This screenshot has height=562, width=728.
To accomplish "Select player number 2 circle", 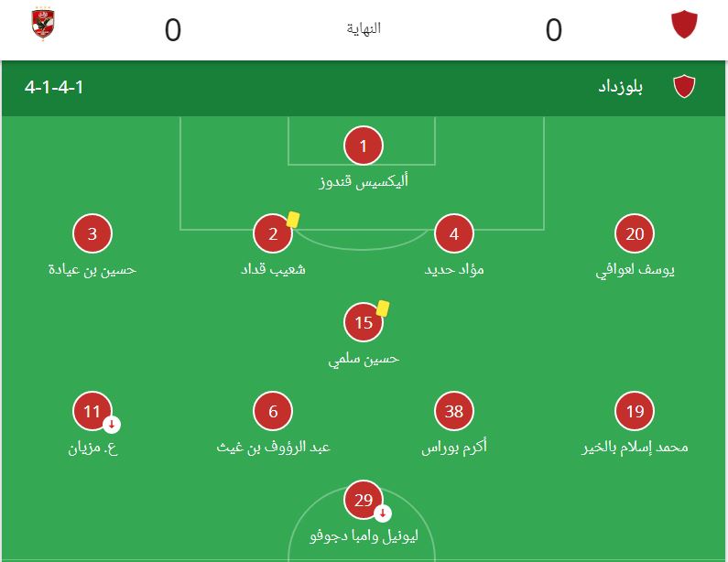I will point(273,234).
